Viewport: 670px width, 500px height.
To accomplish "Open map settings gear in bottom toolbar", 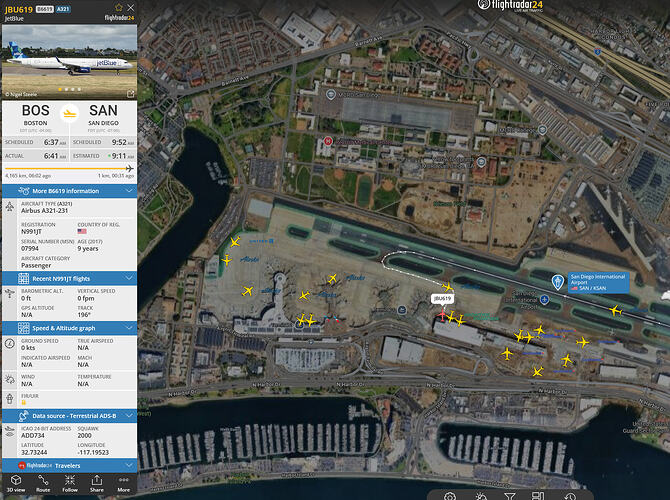I will click(x=449, y=496).
